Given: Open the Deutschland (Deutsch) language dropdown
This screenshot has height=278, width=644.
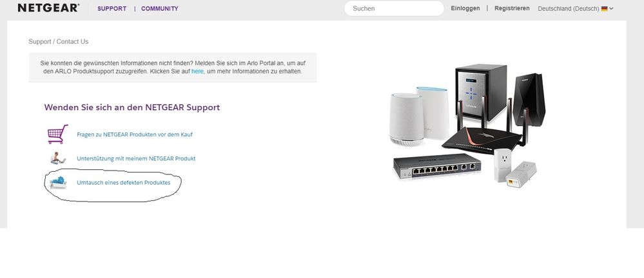Looking at the screenshot, I should point(576,8).
